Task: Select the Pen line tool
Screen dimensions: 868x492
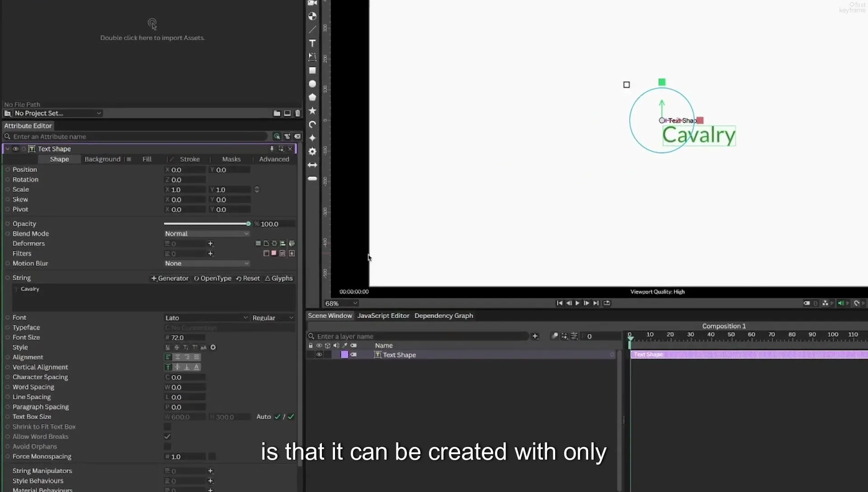Action: pyautogui.click(x=312, y=30)
